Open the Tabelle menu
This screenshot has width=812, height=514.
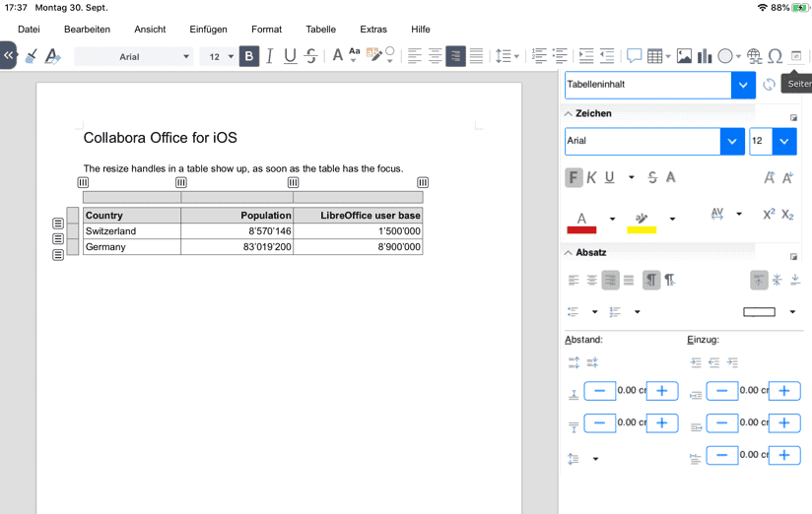pyautogui.click(x=320, y=30)
